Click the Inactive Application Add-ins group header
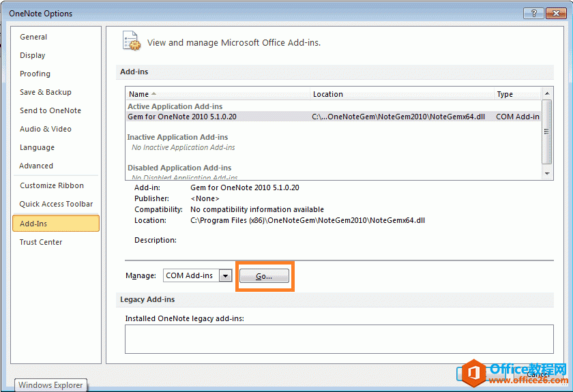The image size is (573, 392). [177, 137]
